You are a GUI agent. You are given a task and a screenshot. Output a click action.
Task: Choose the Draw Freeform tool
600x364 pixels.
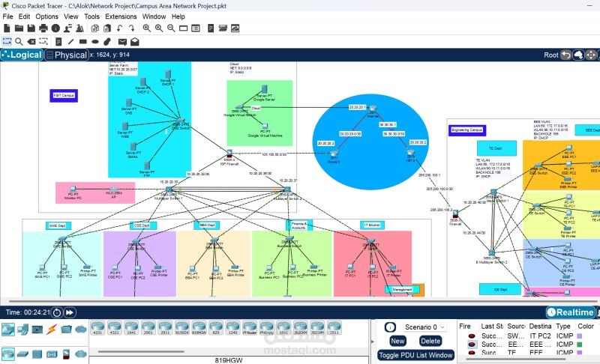click(107, 42)
